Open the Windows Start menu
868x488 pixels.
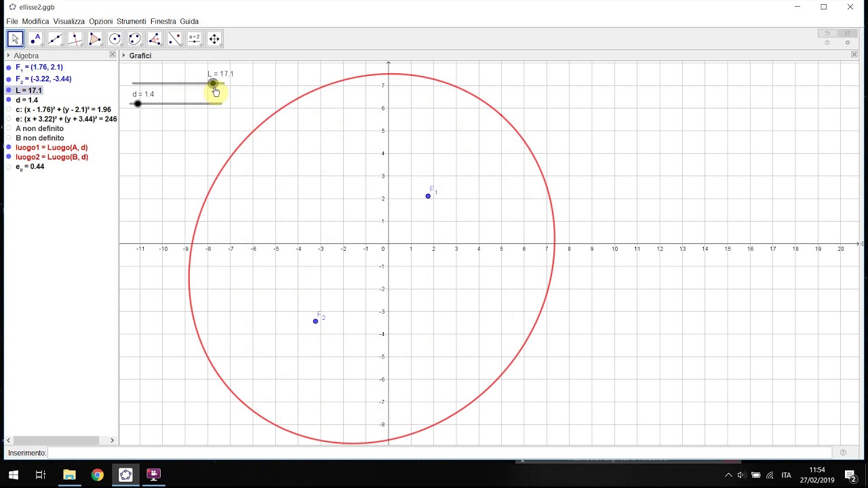pos(14,474)
